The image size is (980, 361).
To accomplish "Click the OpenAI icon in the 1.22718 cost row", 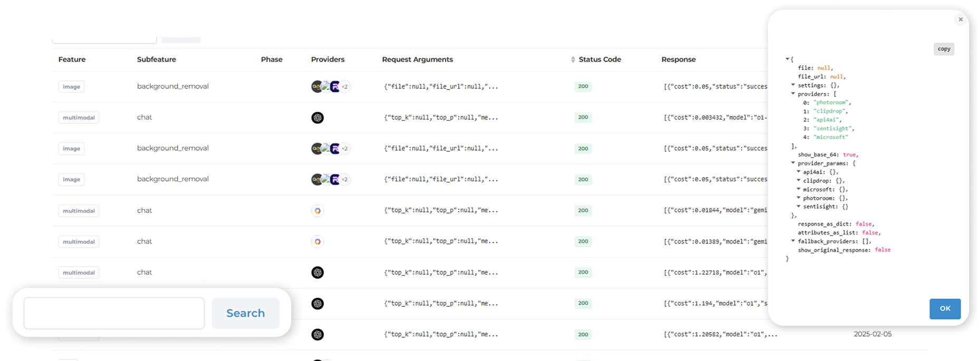I will (x=318, y=272).
